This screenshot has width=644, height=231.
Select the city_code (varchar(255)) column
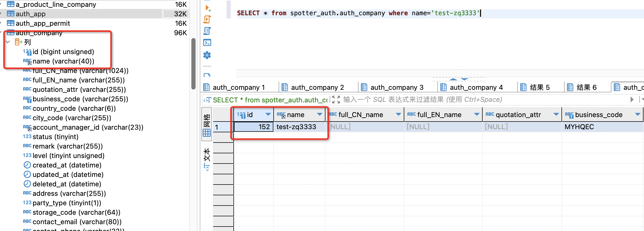coord(72,118)
